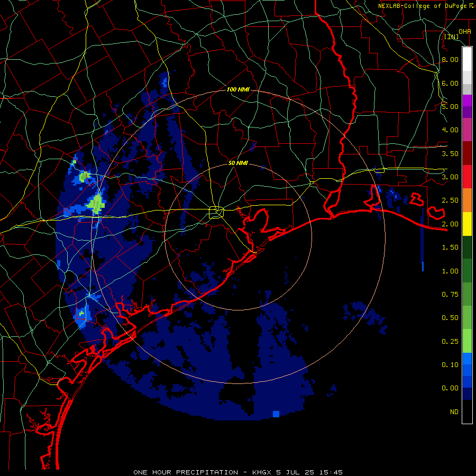The height and width of the screenshot is (476, 476).
Task: Click the '100 NMI' range ring label
Action: coord(239,89)
